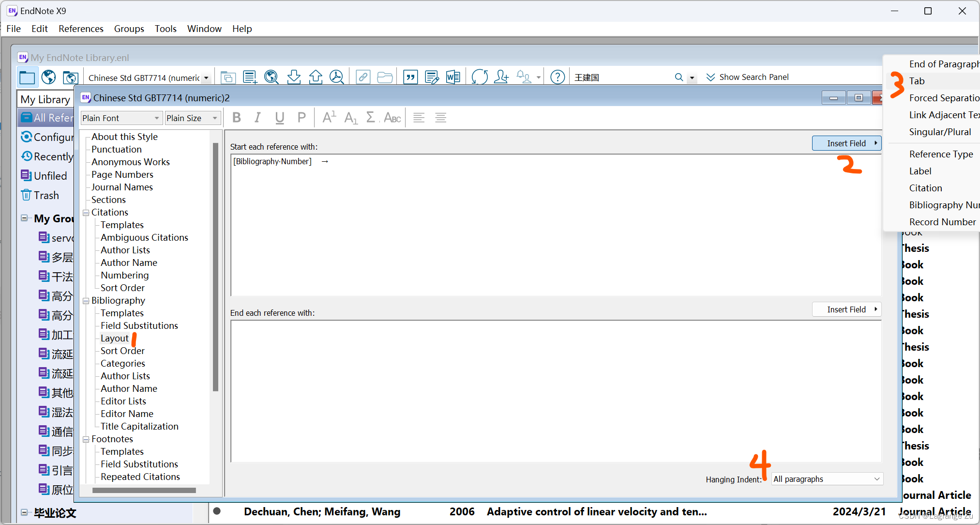The height and width of the screenshot is (525, 980).
Task: Open the EndNote Help question-mark icon
Action: (558, 77)
